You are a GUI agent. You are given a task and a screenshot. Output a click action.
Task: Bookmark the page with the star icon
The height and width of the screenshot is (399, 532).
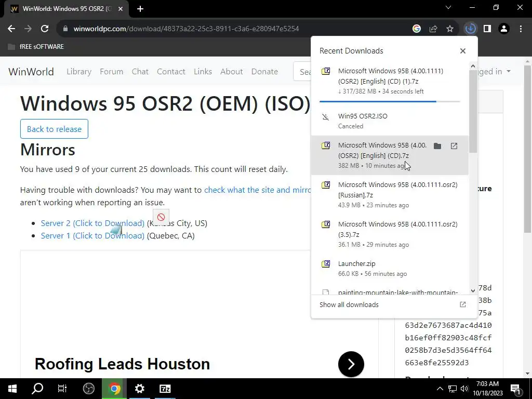[450, 29]
